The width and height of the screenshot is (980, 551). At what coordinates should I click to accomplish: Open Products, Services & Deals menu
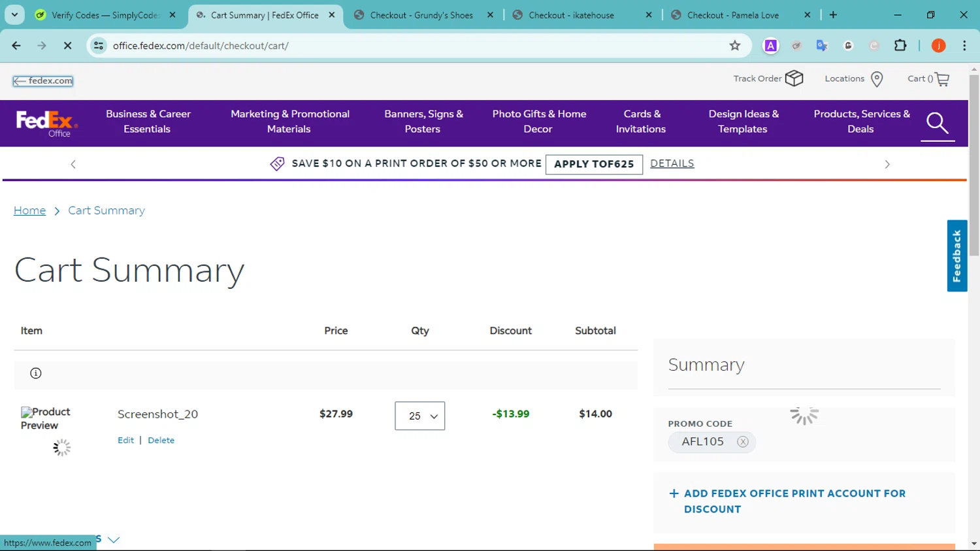[861, 122]
